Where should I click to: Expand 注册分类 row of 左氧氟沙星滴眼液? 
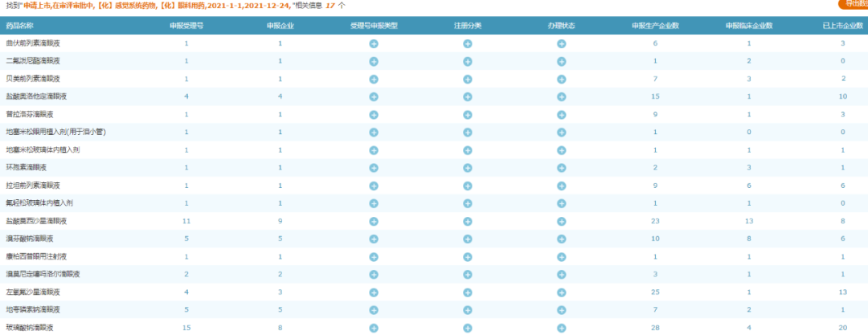point(468,292)
